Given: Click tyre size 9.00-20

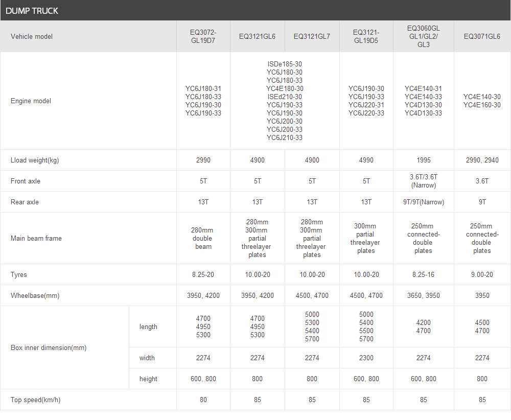Looking at the screenshot, I should click(x=482, y=275).
